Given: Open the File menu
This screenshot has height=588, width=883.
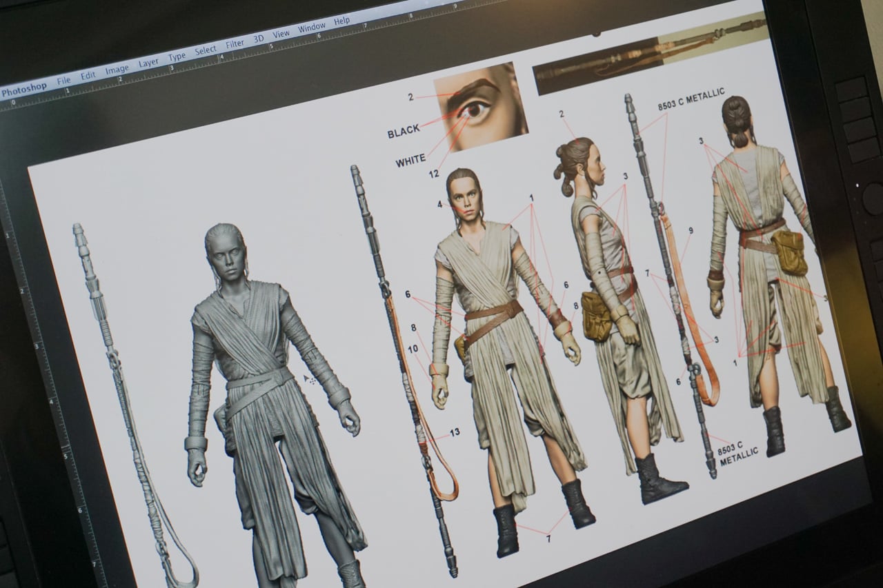Looking at the screenshot, I should pos(63,81).
